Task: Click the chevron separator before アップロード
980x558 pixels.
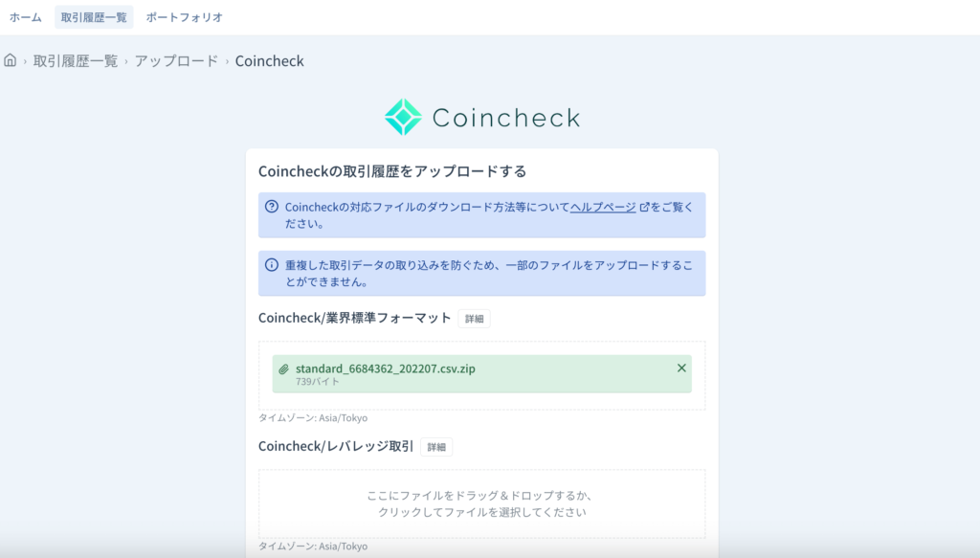Action: point(126,61)
